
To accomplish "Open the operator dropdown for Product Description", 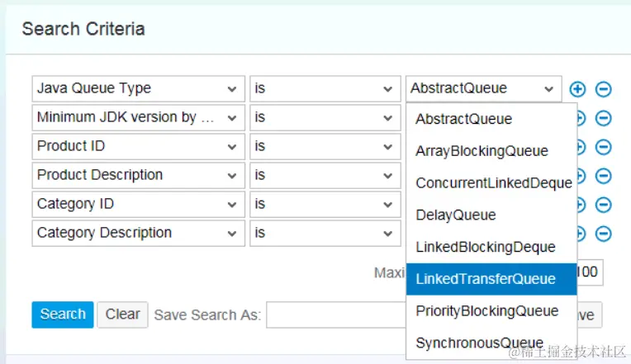I will [324, 176].
